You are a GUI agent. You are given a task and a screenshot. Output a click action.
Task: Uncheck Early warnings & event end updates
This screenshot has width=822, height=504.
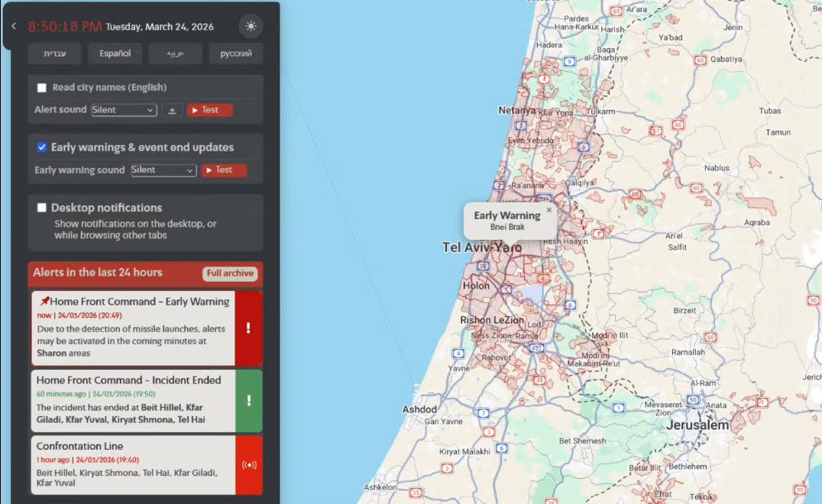pos(42,147)
